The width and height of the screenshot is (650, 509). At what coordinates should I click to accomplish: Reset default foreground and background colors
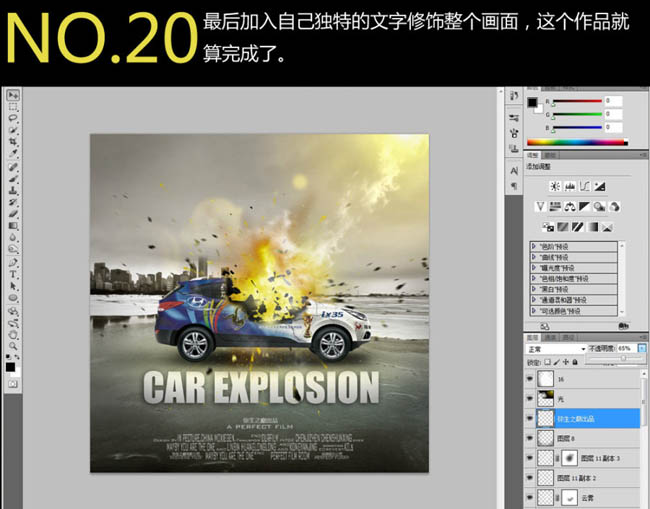pos(8,356)
